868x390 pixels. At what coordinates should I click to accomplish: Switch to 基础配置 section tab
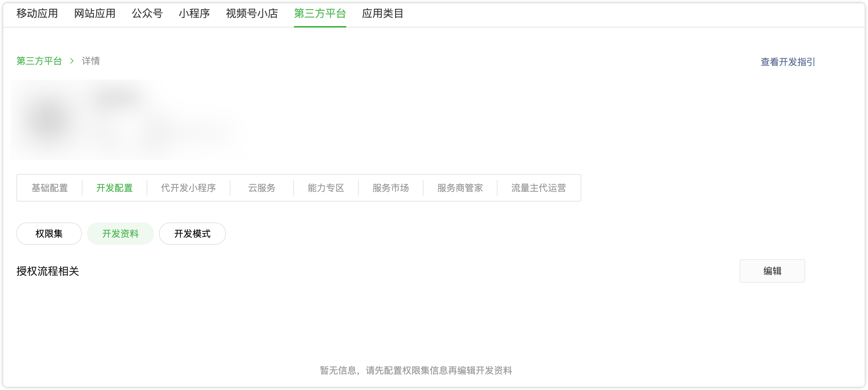[49, 188]
